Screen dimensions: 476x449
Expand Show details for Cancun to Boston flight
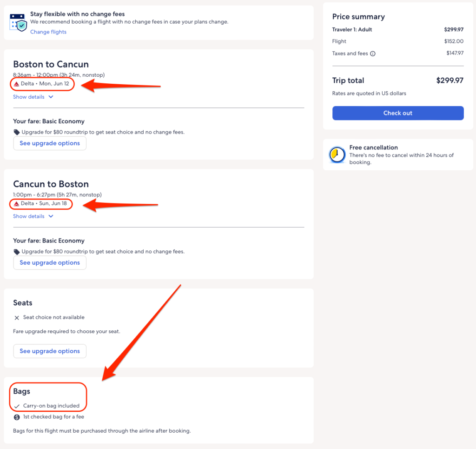click(29, 216)
